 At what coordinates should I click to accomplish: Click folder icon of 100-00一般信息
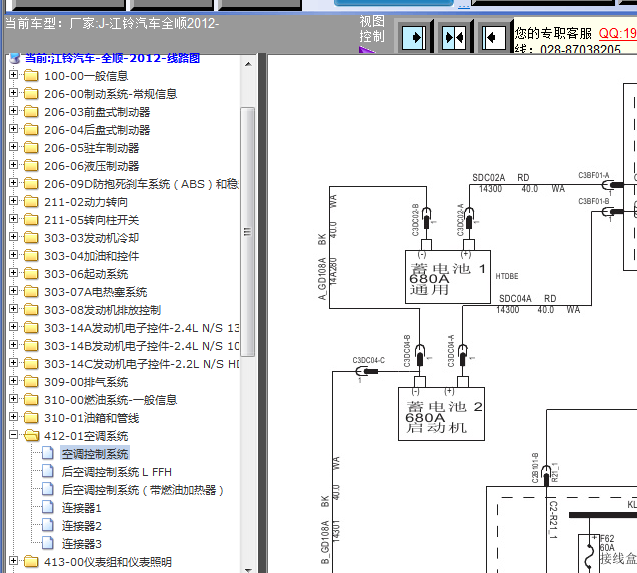pos(31,76)
